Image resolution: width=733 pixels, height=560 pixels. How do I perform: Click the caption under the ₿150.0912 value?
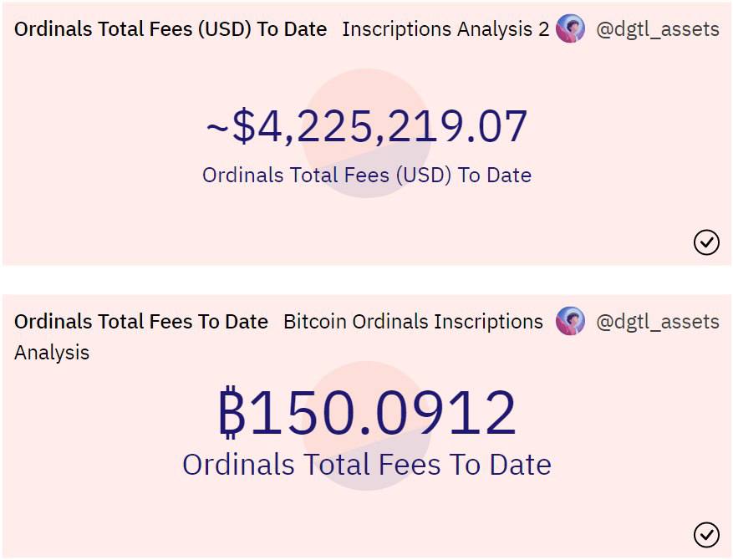pyautogui.click(x=367, y=465)
